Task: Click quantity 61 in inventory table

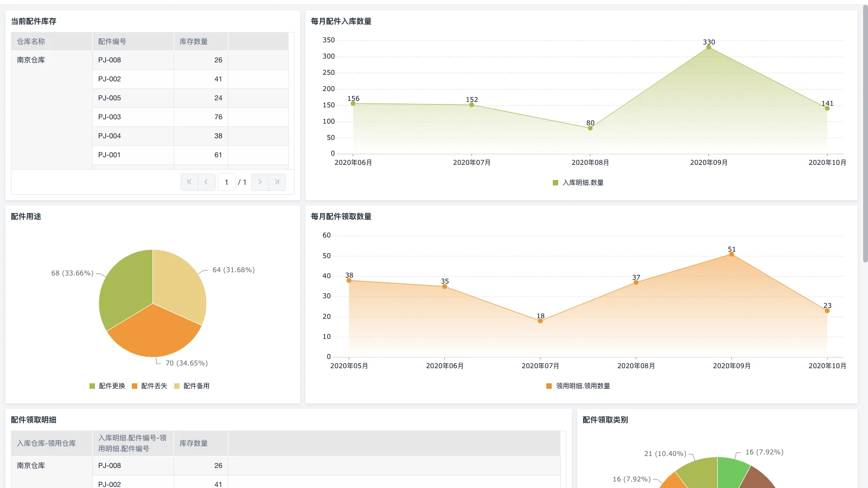Action: [x=201, y=155]
